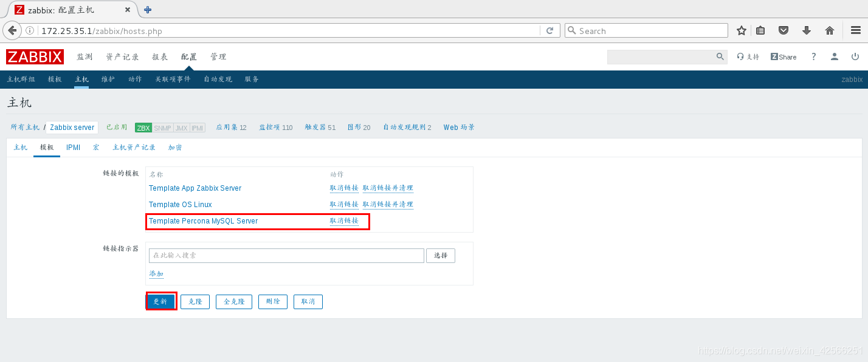
Task: Click the JMX availability badge
Action: pos(181,128)
